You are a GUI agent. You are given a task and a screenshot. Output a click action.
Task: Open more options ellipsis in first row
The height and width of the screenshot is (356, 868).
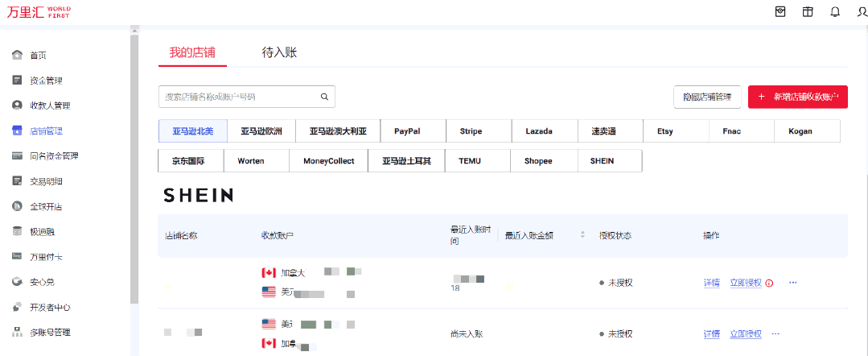pyautogui.click(x=792, y=283)
